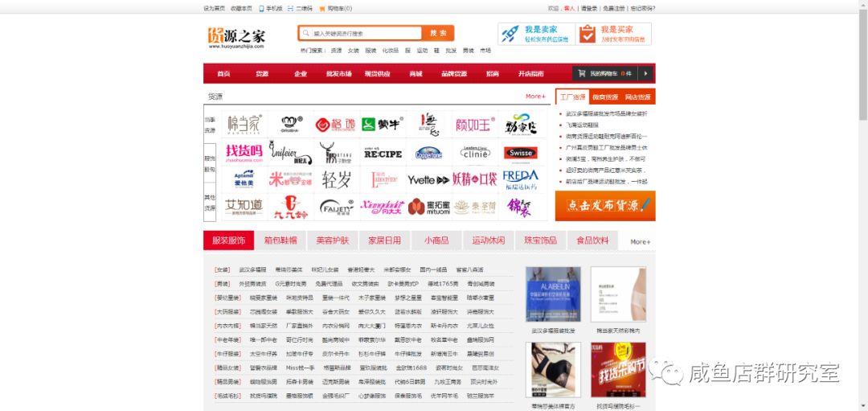Open the 妖精的口袋 brand logo

[475, 179]
